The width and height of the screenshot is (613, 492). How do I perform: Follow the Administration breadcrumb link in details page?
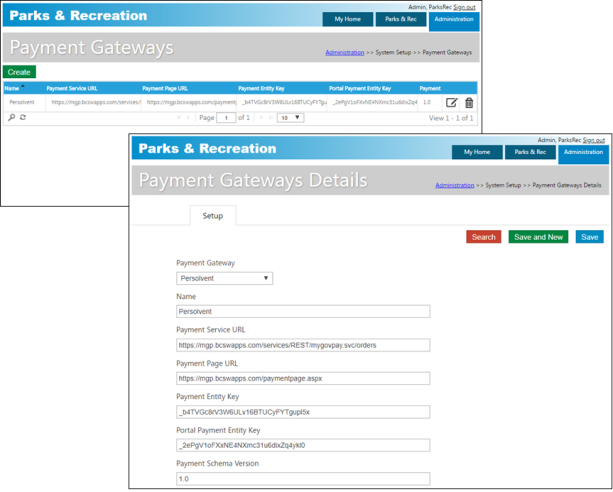(454, 185)
